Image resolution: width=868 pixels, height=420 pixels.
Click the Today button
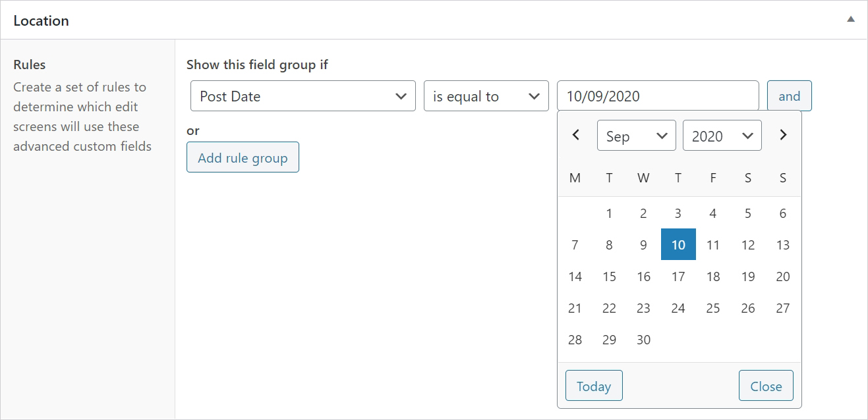[593, 386]
